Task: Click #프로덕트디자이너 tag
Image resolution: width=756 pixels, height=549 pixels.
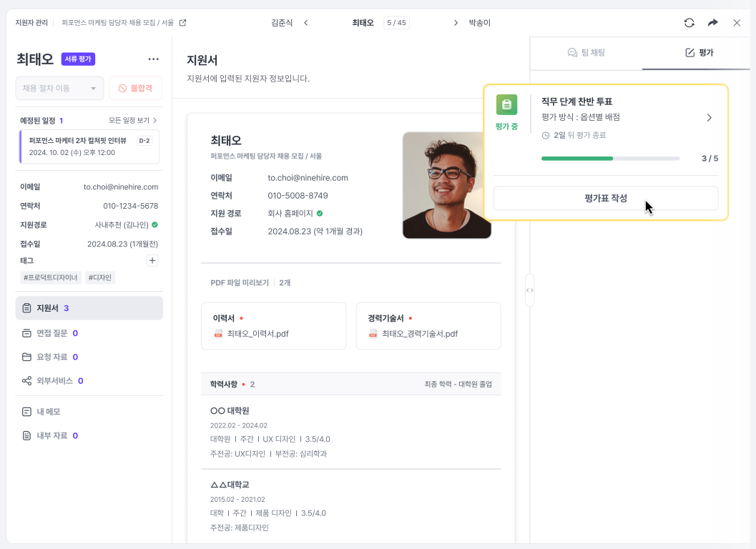Action: tap(51, 277)
